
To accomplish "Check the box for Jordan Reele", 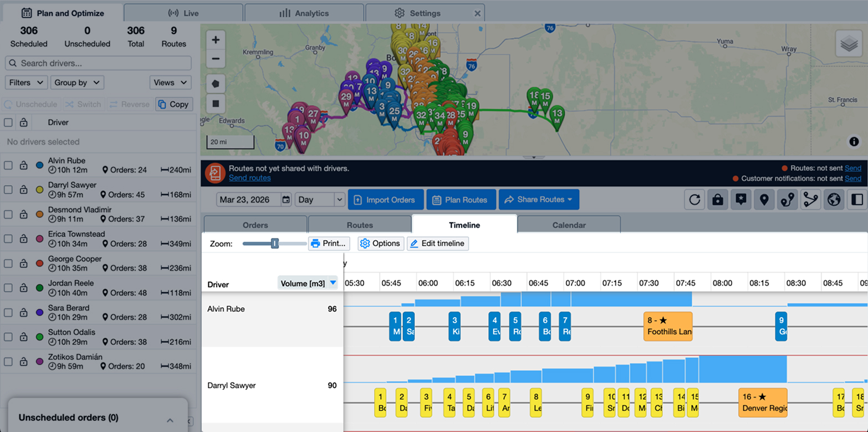I will pos(8,288).
